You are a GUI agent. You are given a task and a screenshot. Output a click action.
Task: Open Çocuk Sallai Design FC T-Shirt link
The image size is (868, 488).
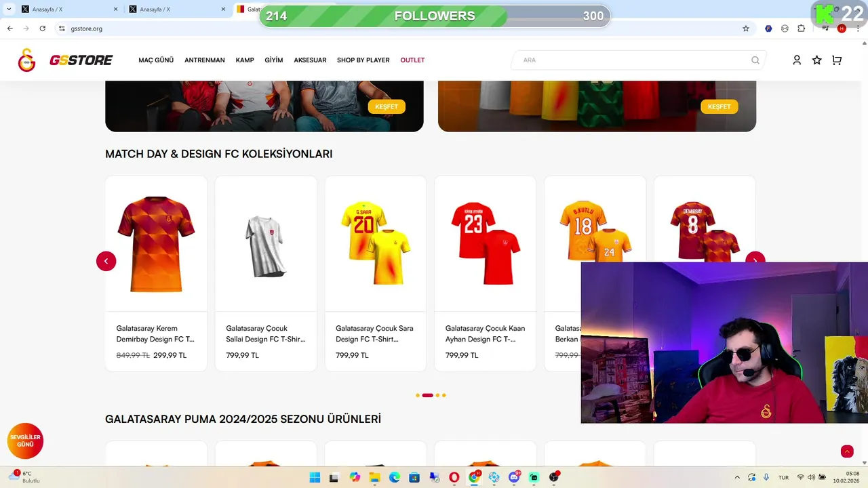266,333
